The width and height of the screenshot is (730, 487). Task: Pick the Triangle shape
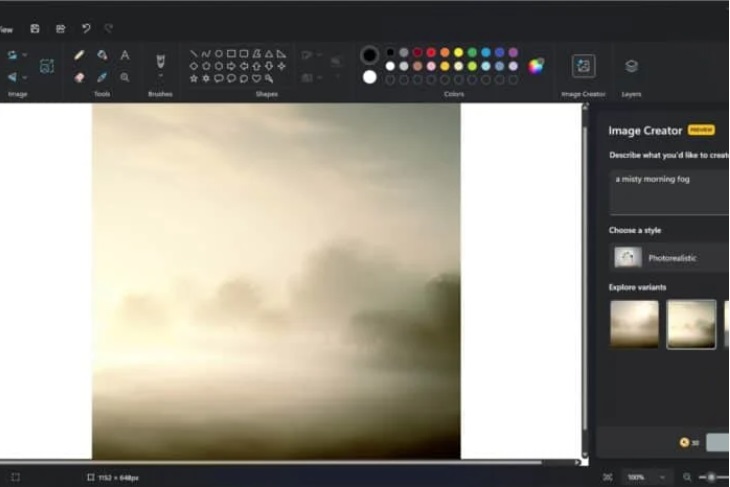269,54
